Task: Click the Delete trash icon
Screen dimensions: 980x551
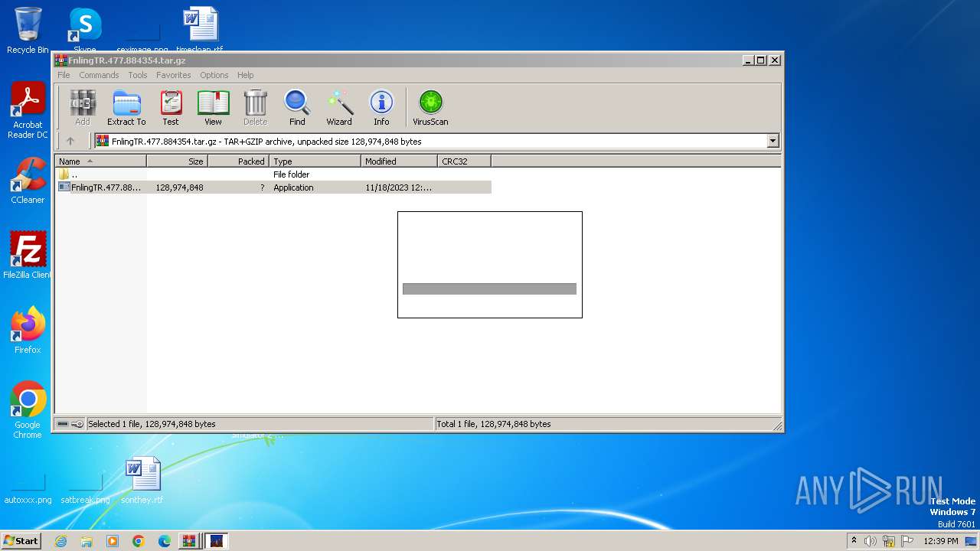Action: pyautogui.click(x=255, y=107)
